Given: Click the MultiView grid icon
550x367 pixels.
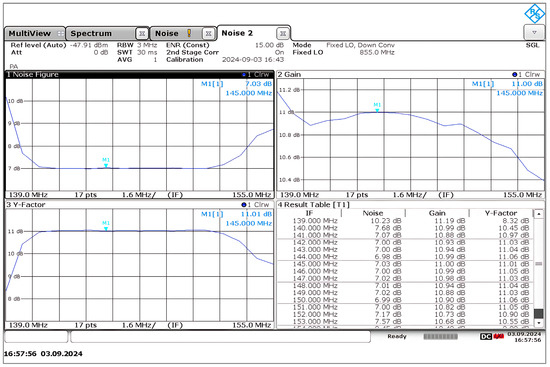Looking at the screenshot, I should [60, 34].
